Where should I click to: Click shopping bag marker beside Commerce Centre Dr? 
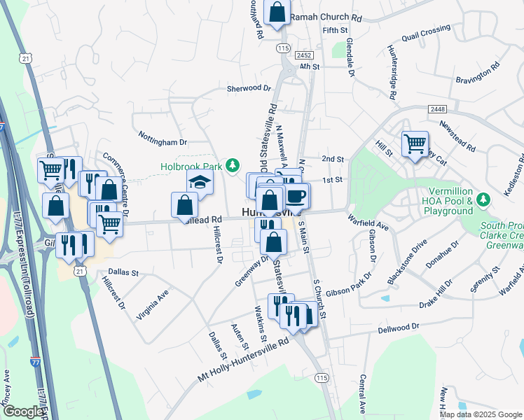(x=109, y=191)
